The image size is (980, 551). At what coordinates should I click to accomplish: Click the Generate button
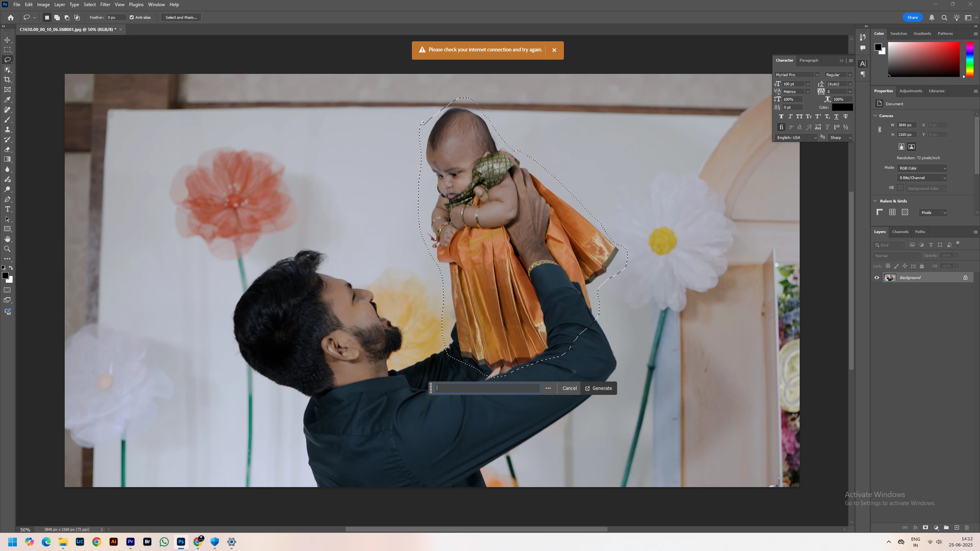pyautogui.click(x=598, y=388)
